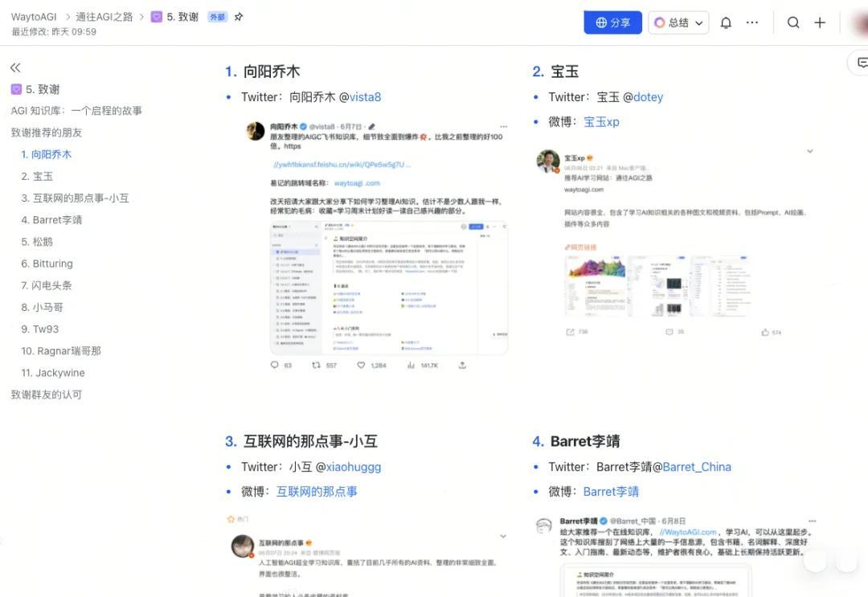Go to outline item 致谢推荐的朋友
Image resolution: width=868 pixels, height=597 pixels.
pyautogui.click(x=47, y=133)
